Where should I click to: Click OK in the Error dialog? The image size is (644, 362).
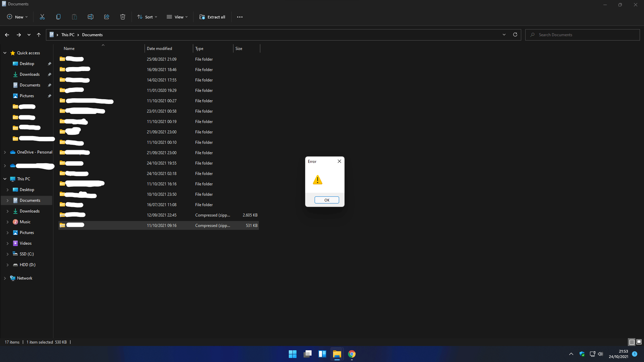tap(327, 200)
